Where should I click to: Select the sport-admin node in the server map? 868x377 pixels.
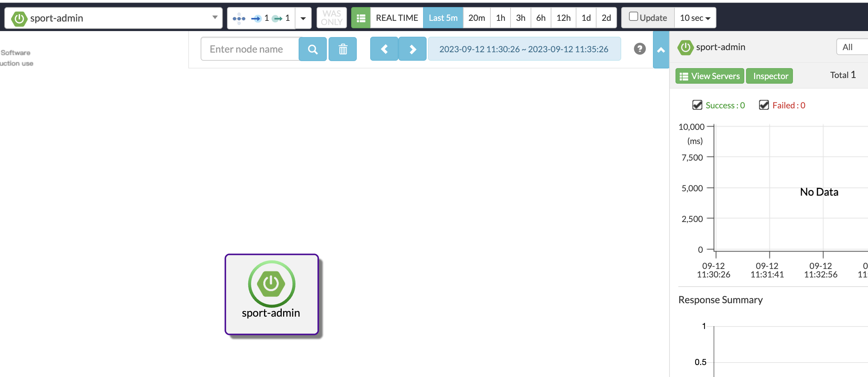[272, 294]
